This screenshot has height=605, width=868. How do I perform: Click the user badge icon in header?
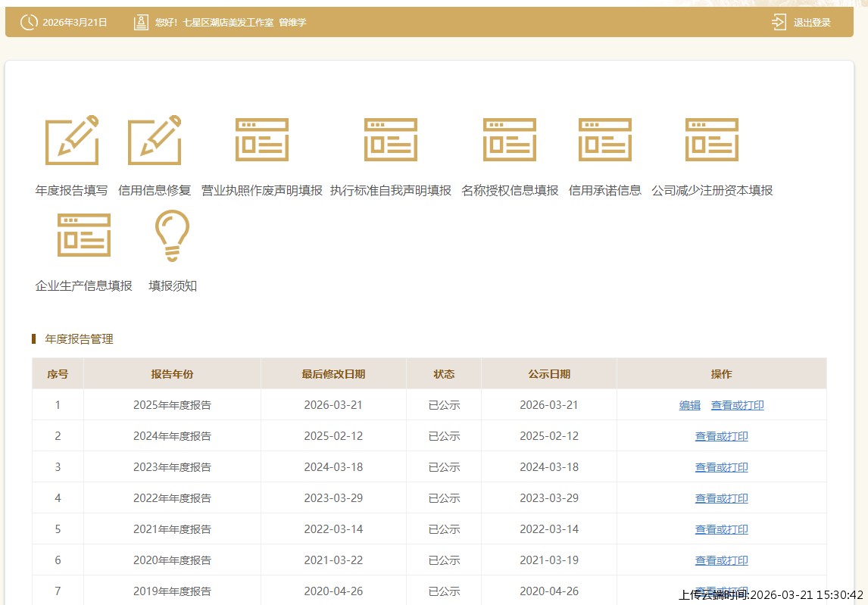(140, 22)
